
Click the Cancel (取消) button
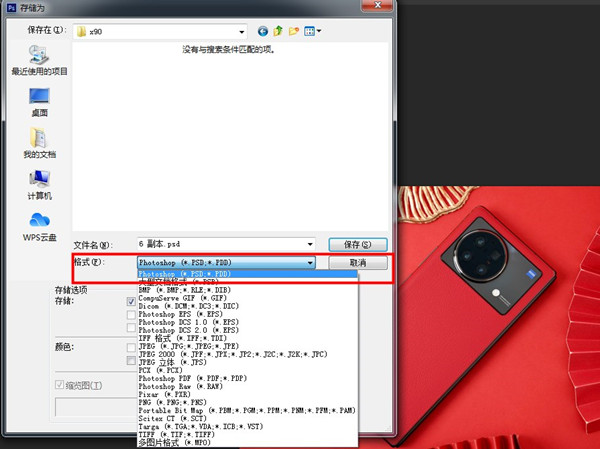[x=357, y=262]
